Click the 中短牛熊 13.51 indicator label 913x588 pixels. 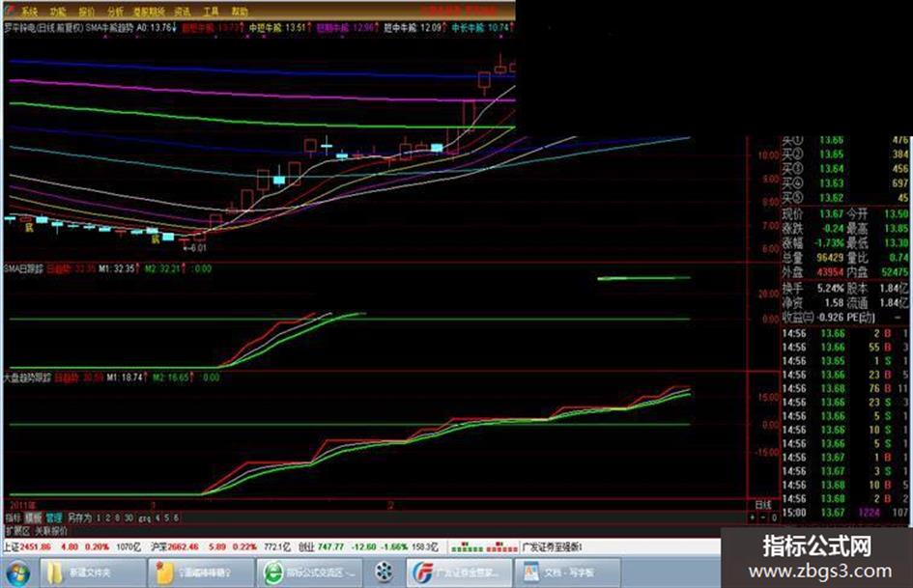[280, 27]
